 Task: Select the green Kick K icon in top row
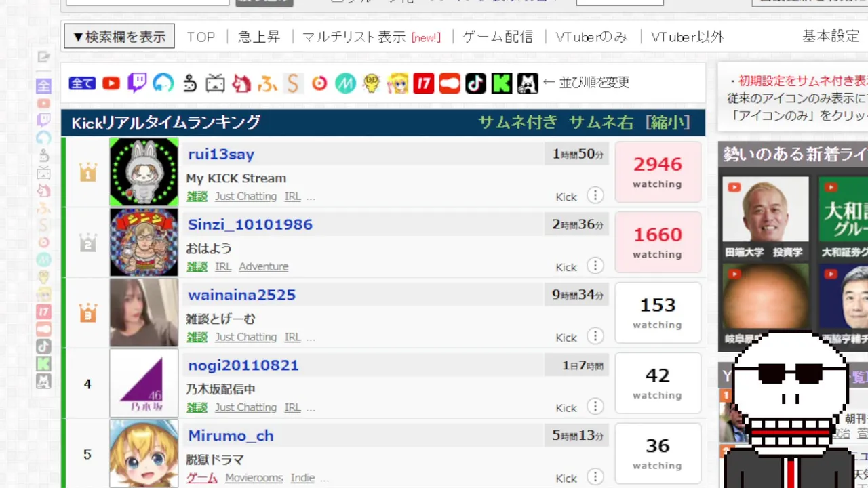(x=502, y=83)
